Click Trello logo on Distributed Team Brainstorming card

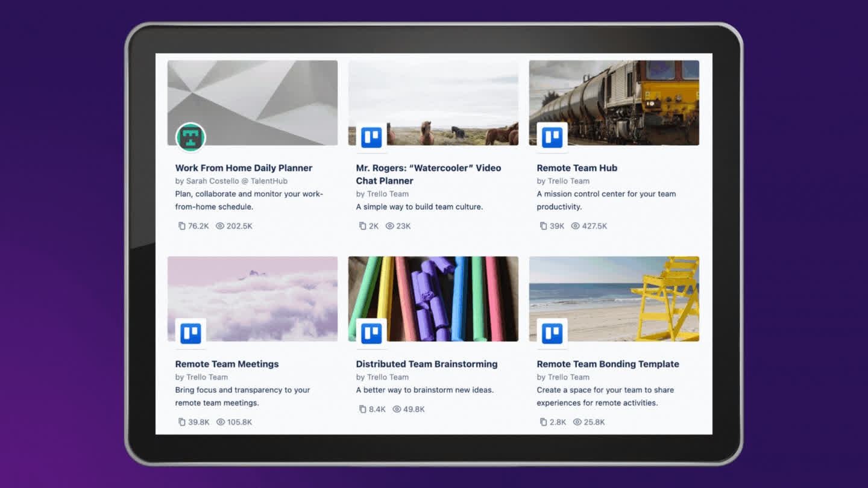371,333
